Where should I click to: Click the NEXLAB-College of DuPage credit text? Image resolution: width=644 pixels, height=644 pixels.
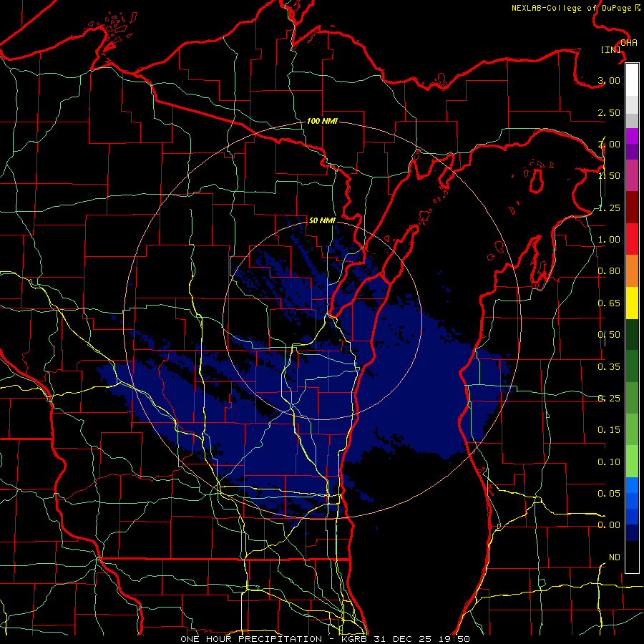[571, 8]
